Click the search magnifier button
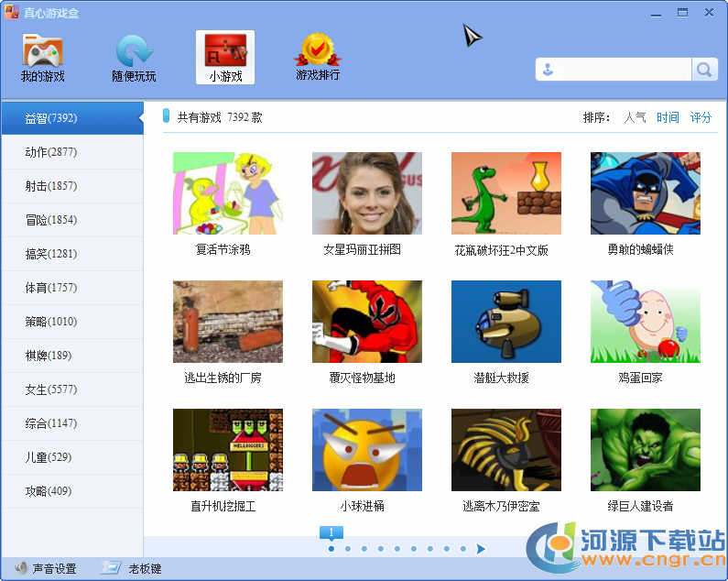728x581 pixels. 704,70
